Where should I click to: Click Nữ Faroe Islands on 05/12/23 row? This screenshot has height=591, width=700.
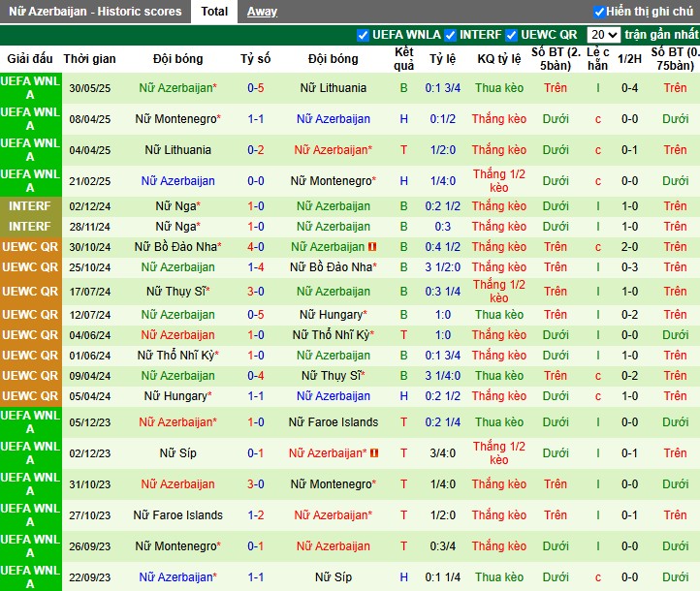point(334,422)
